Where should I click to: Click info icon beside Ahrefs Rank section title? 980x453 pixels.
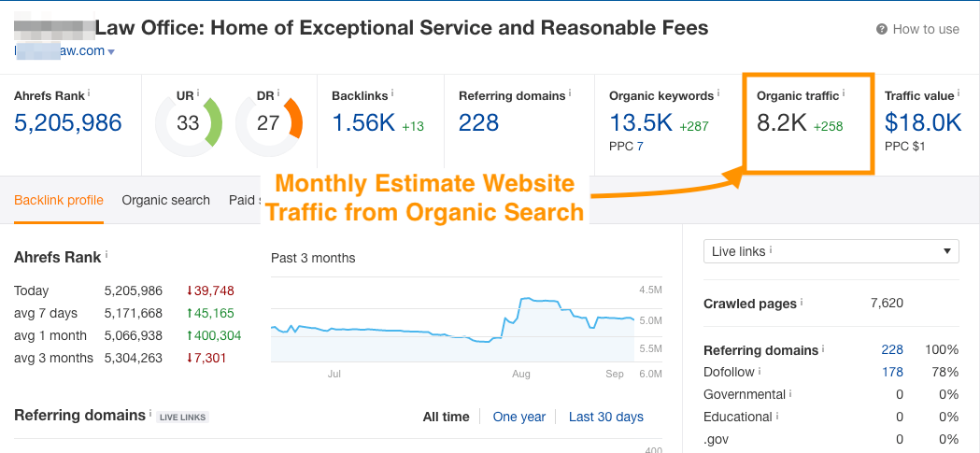click(x=107, y=254)
